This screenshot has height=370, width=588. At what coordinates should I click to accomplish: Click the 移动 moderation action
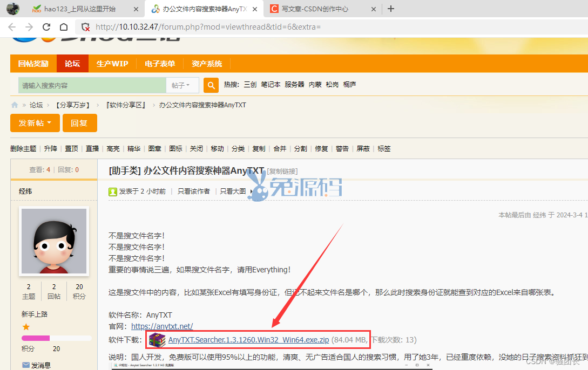coord(217,149)
